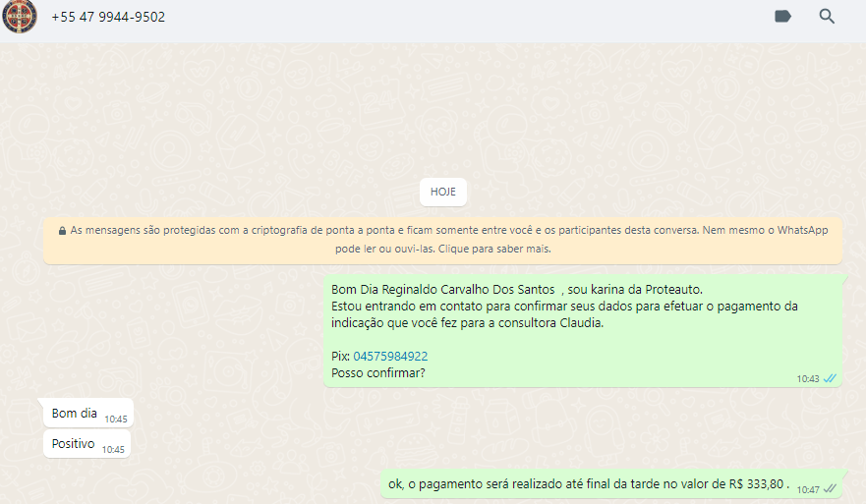Click the "Posso confirmar?" line in sent message
This screenshot has height=504, width=866.
(378, 373)
